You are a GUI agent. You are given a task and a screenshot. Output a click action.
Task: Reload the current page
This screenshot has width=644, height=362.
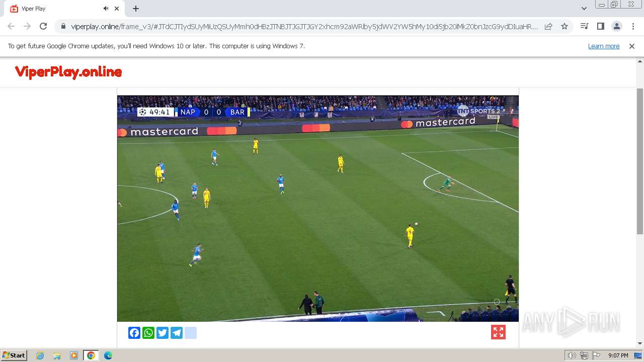pyautogui.click(x=43, y=26)
